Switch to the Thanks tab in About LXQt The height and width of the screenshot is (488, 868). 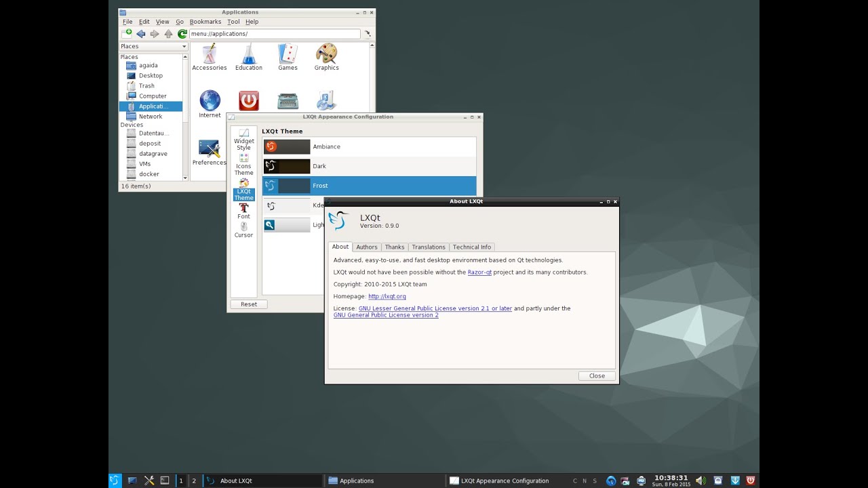click(395, 247)
